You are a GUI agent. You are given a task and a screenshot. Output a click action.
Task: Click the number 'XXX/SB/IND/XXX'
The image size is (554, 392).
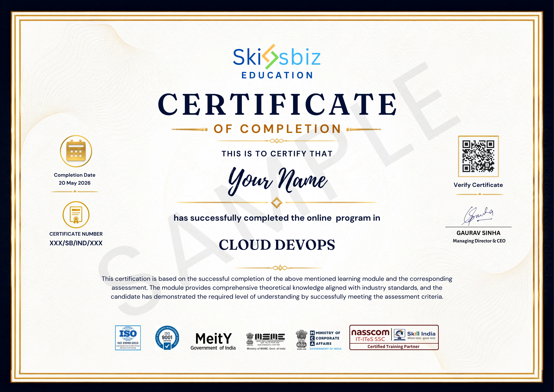[x=76, y=243]
